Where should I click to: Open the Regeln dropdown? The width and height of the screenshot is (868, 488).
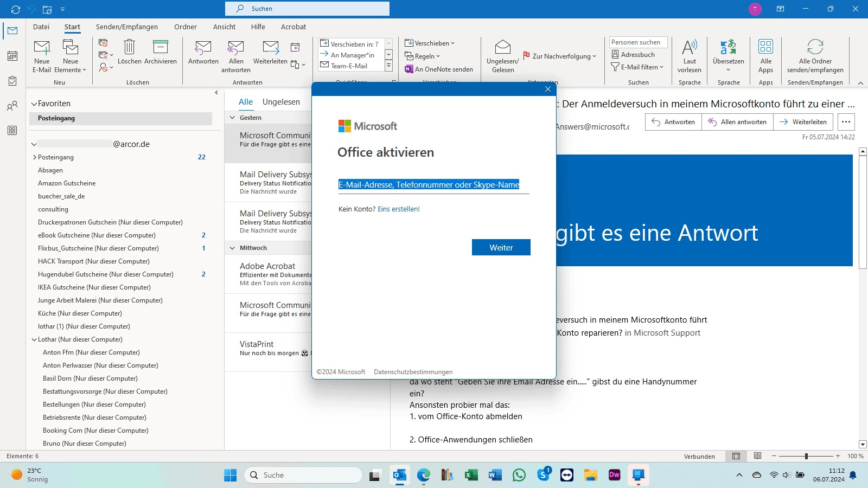click(x=423, y=56)
